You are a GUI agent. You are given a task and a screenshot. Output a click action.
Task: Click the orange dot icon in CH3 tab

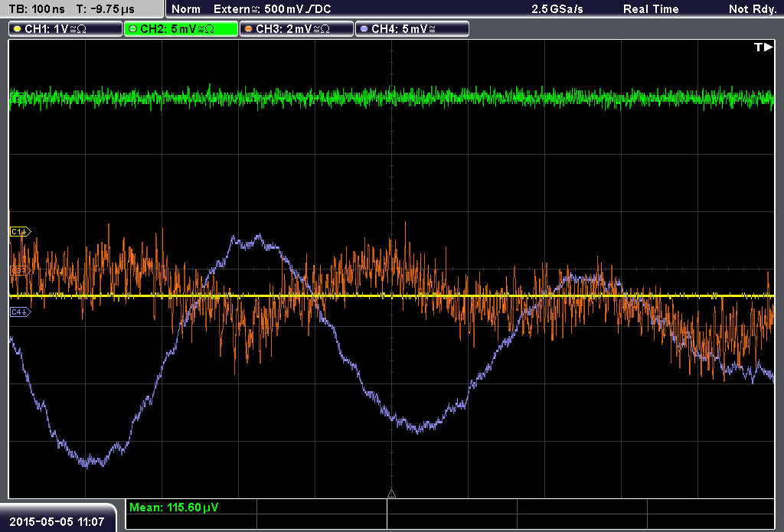249,29
